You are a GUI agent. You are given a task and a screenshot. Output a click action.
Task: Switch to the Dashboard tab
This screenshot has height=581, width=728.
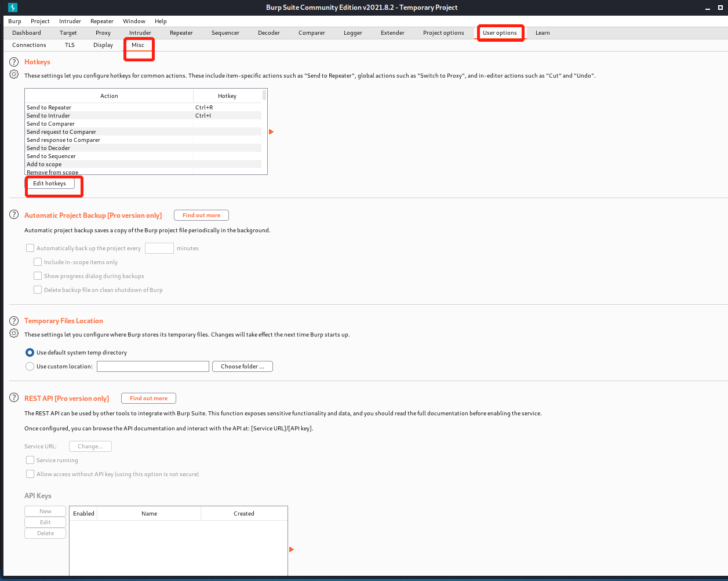click(x=27, y=33)
